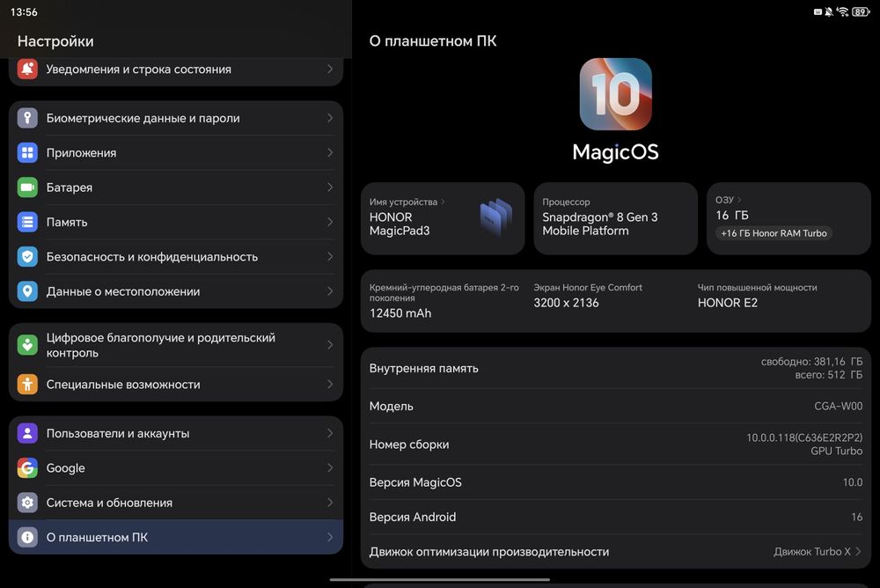This screenshot has width=880, height=588.
Task: Tap the Модель CGA-W00 value
Action: (x=838, y=406)
